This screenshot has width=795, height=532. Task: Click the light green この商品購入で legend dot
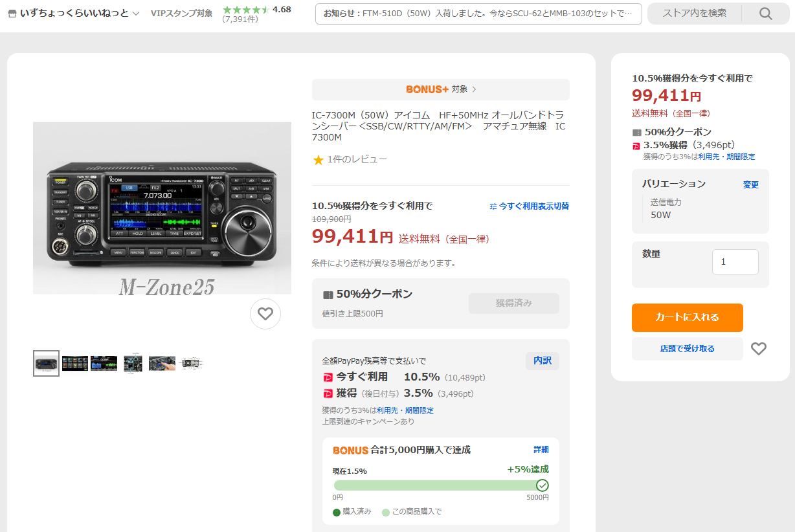386,512
